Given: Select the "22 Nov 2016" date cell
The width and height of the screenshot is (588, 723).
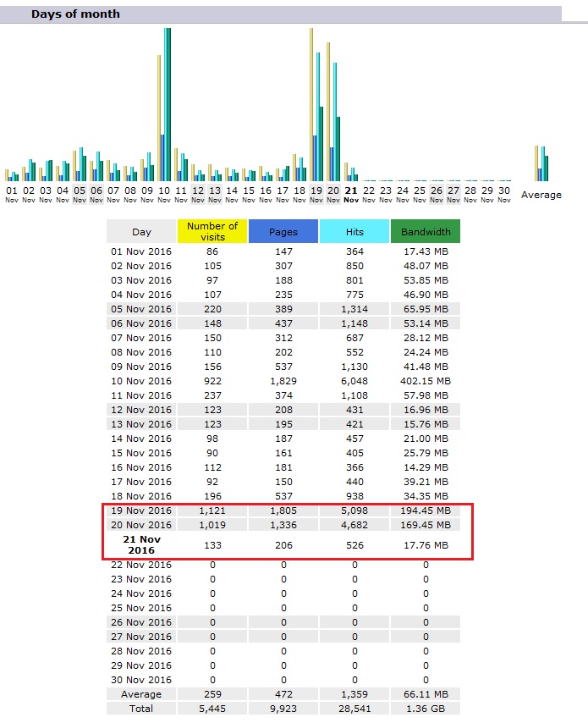Looking at the screenshot, I should click(141, 565).
